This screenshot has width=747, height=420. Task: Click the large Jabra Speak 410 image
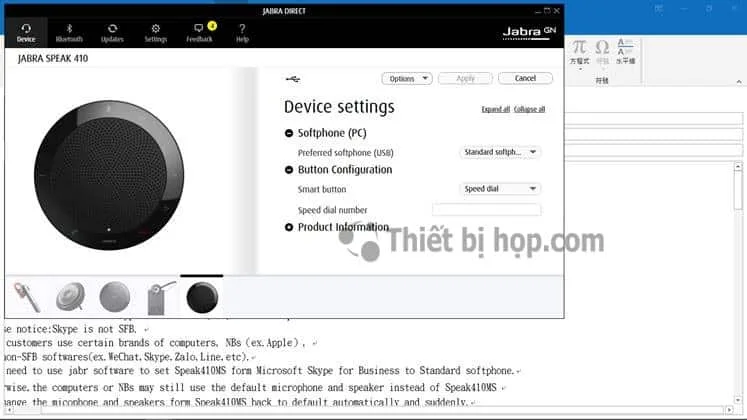tap(109, 175)
